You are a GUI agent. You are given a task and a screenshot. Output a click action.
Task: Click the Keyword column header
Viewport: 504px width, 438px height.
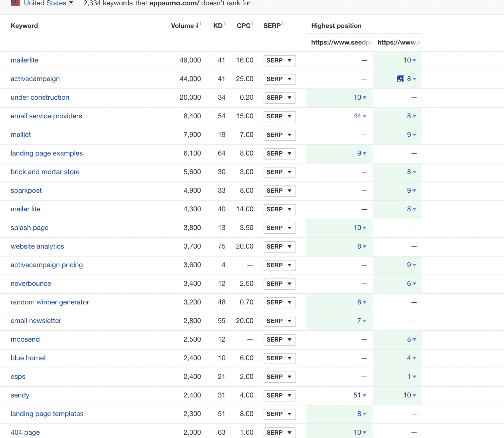(24, 26)
